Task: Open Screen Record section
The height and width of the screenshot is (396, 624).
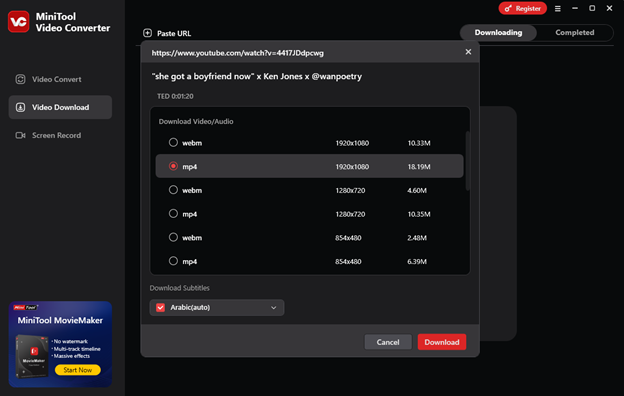Action: 60,135
